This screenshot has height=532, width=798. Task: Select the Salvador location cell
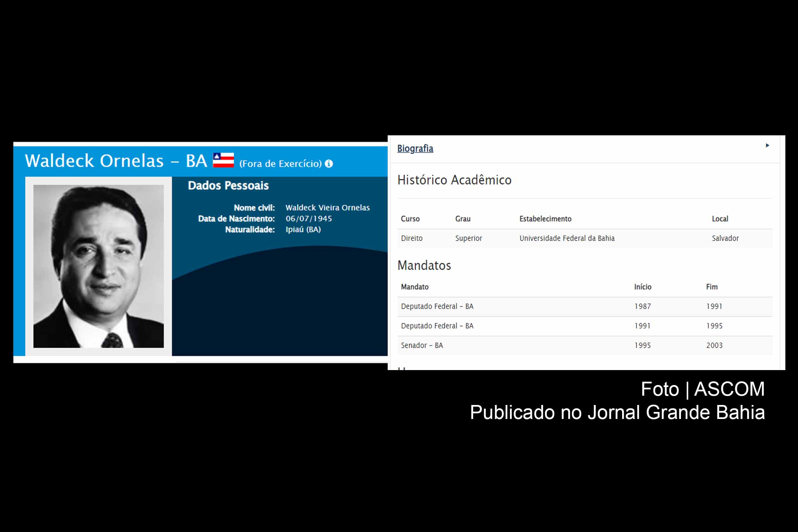726,238
